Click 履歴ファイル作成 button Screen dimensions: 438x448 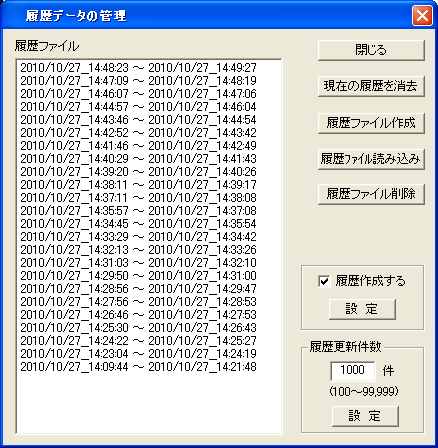tap(371, 123)
